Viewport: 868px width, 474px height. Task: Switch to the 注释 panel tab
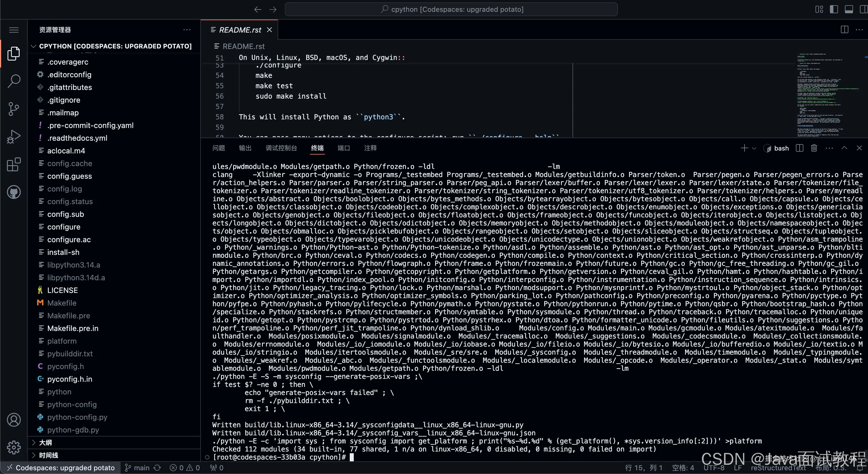(370, 148)
